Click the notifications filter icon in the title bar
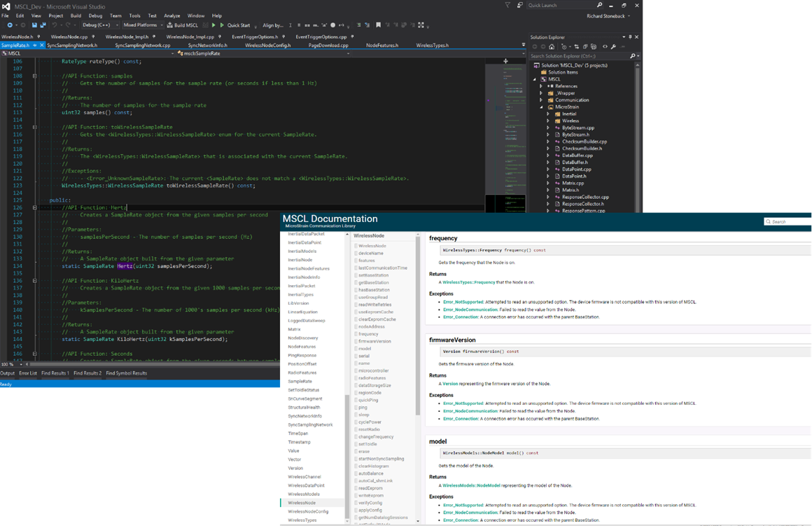812x526 pixels. [507, 5]
